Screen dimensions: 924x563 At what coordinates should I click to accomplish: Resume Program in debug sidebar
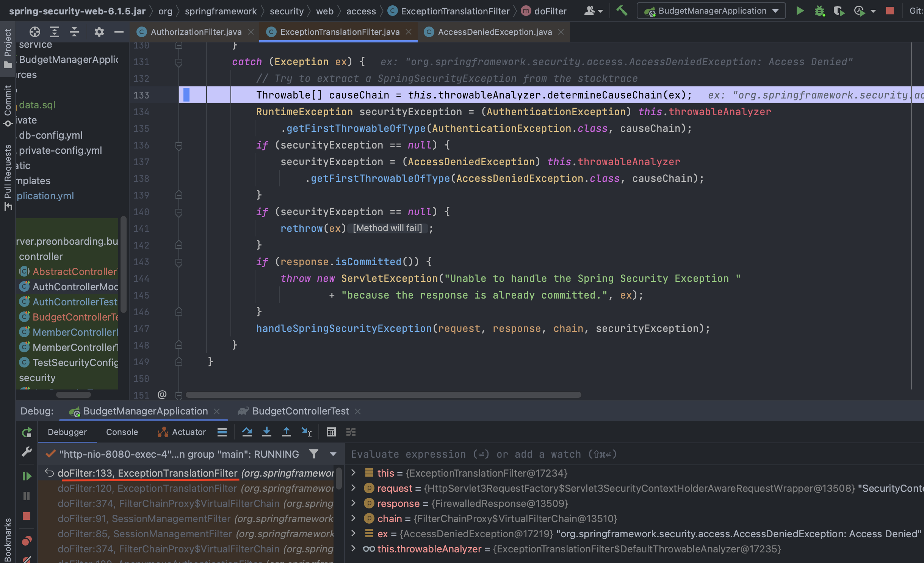(x=27, y=476)
